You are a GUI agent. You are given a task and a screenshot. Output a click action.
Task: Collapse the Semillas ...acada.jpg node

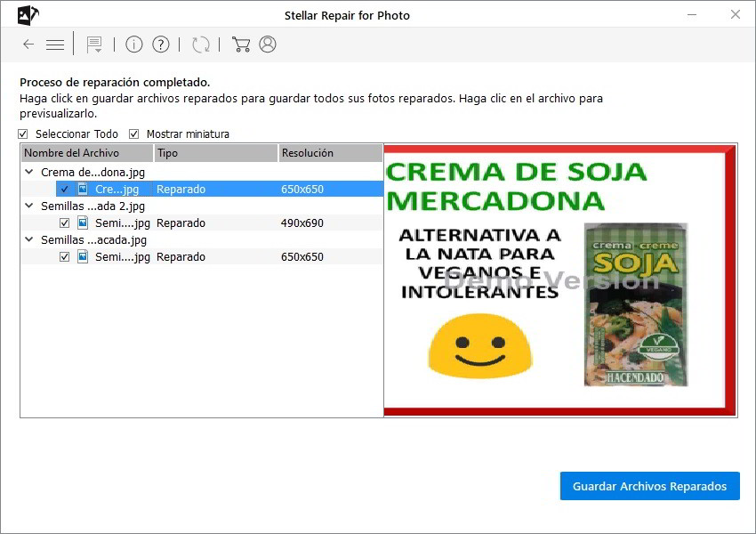pyautogui.click(x=29, y=240)
